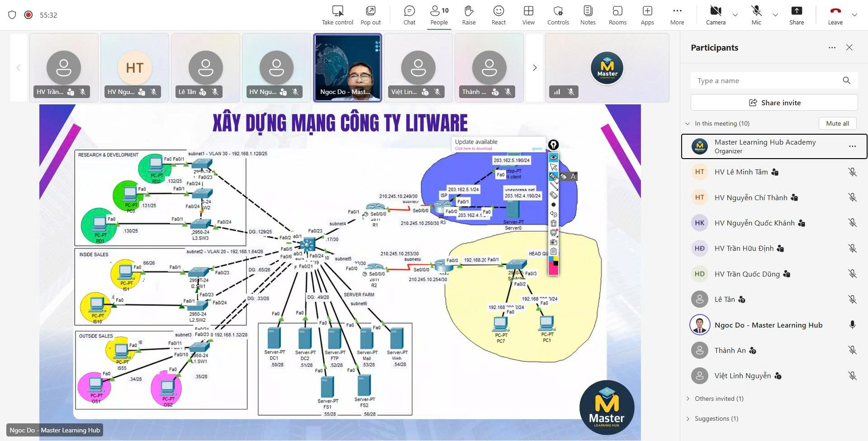Open the Apps panel
Viewport: 868px width, 441px height.
tap(647, 15)
